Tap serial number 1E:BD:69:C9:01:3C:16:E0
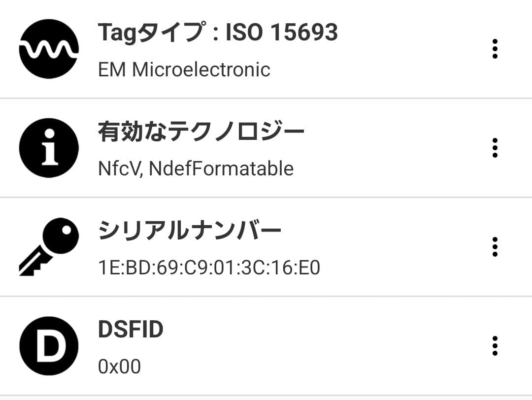Viewport: 532px width, 400px height. [209, 267]
